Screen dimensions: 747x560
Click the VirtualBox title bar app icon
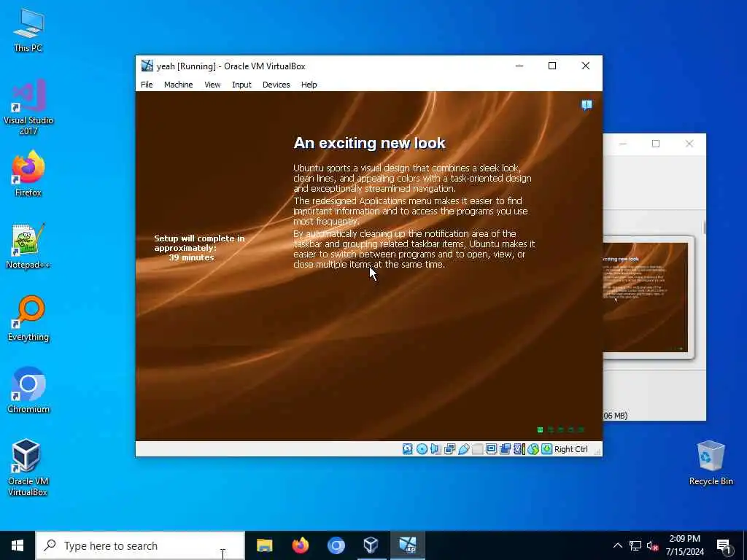point(147,66)
